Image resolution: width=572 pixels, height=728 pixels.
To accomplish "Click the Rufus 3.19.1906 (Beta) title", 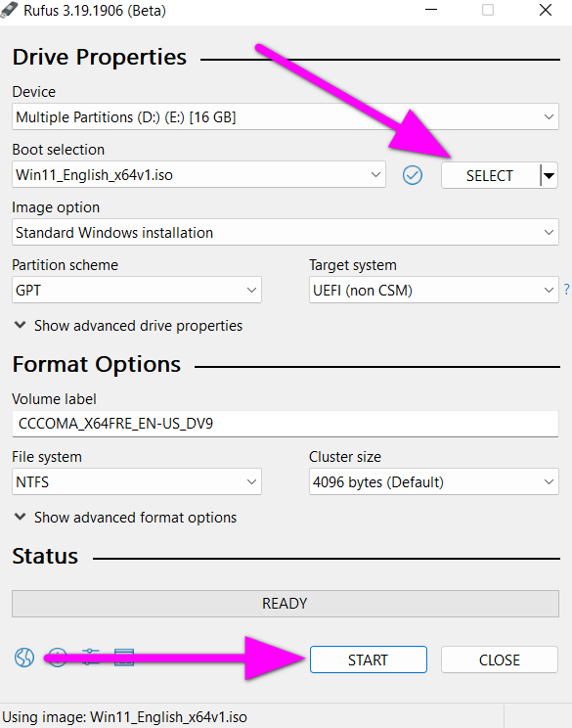I will coord(95,10).
